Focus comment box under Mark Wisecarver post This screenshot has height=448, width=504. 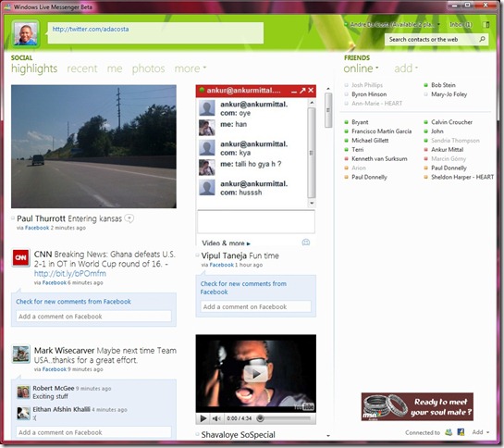pyautogui.click(x=93, y=432)
